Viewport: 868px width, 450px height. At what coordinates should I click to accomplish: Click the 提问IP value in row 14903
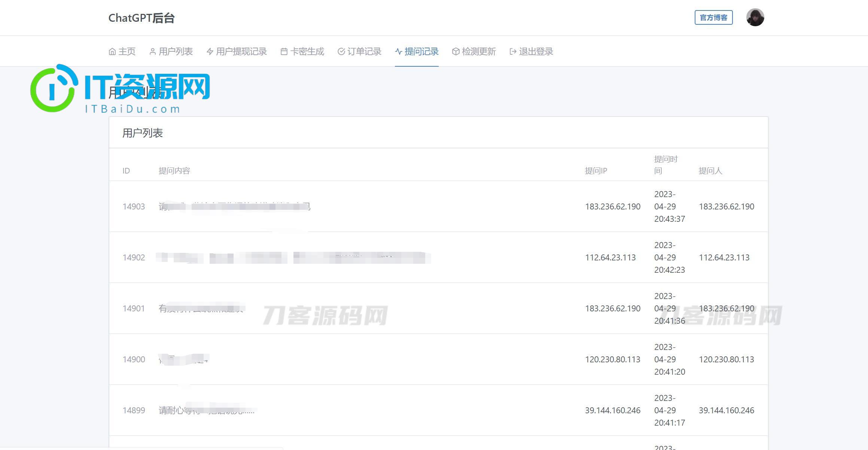613,206
